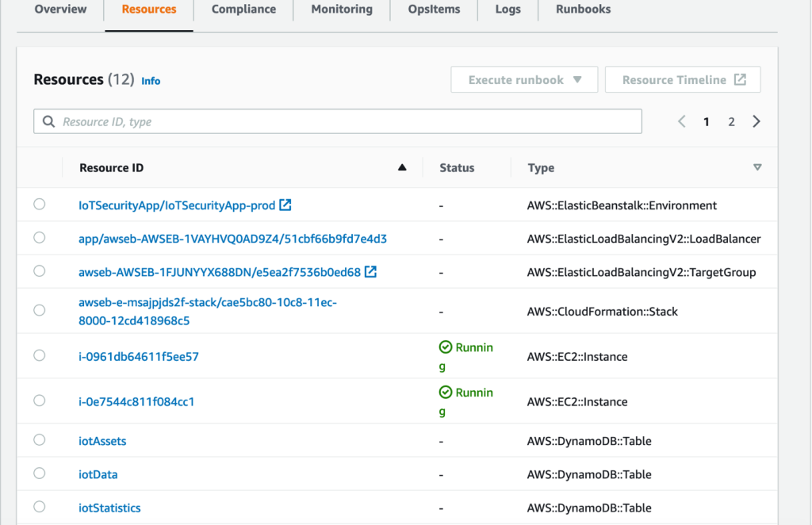The width and height of the screenshot is (812, 525).
Task: Open IoTSecurityApp-prod external link icon
Action: click(x=287, y=205)
